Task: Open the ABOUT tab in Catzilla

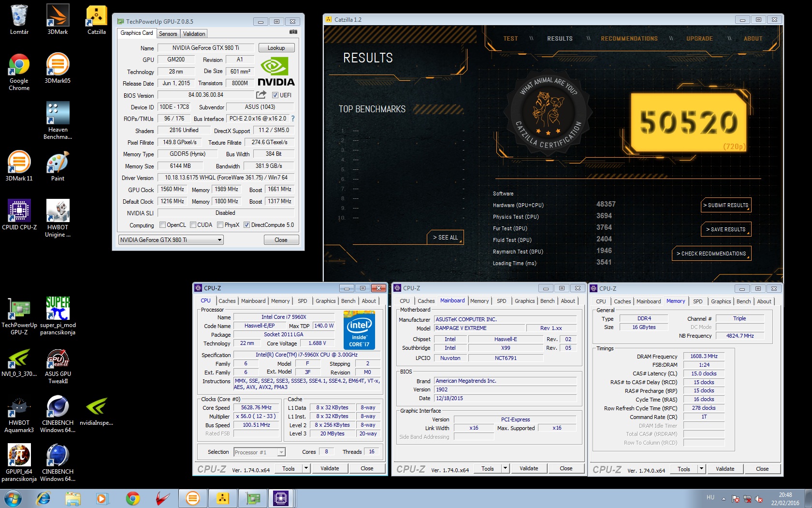Action: tap(753, 39)
